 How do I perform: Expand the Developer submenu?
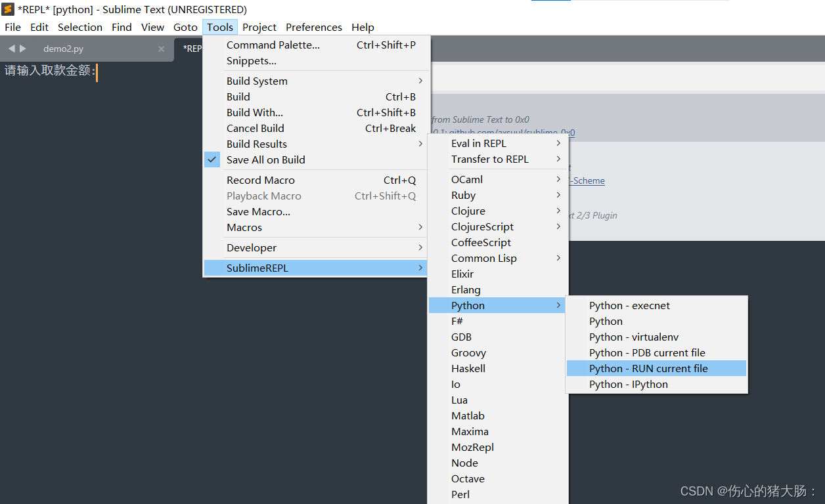click(251, 247)
